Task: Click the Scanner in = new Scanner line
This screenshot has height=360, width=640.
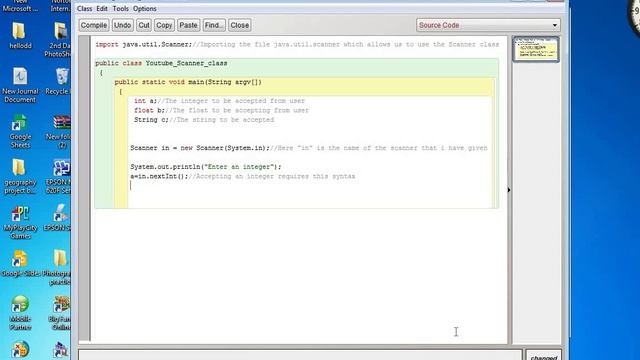Action: (309, 148)
